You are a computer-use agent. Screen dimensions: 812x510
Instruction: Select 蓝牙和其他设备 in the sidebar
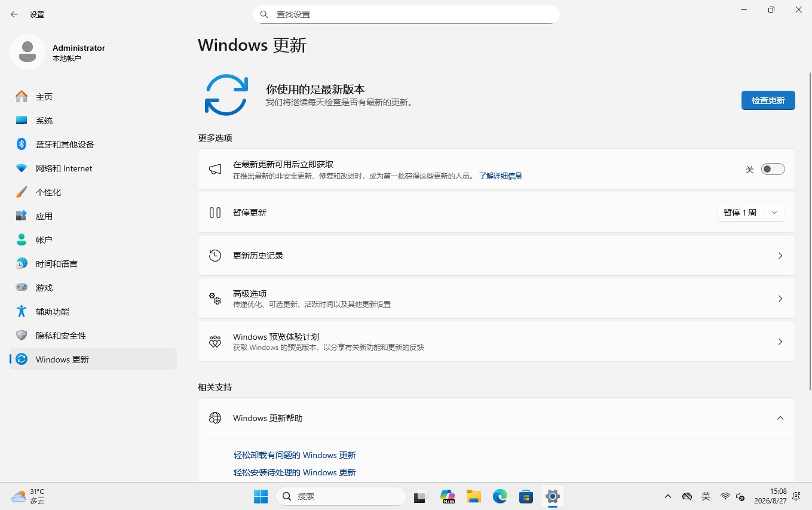93,144
